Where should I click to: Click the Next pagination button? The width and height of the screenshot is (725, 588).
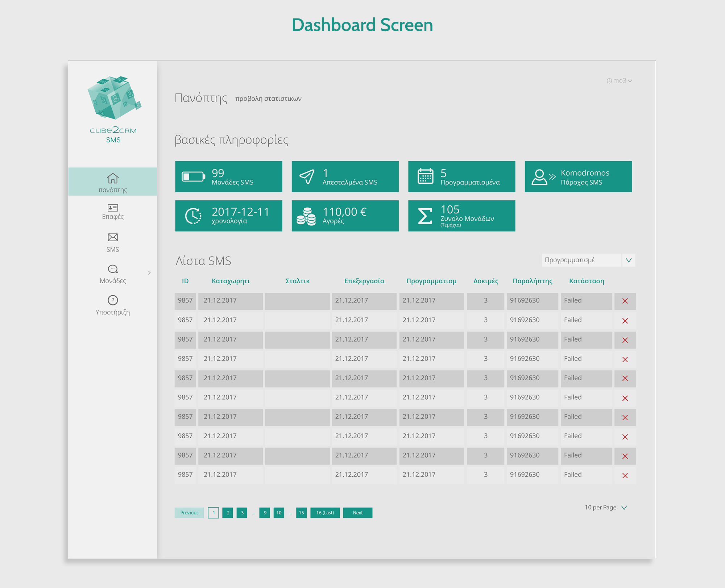pyautogui.click(x=357, y=513)
